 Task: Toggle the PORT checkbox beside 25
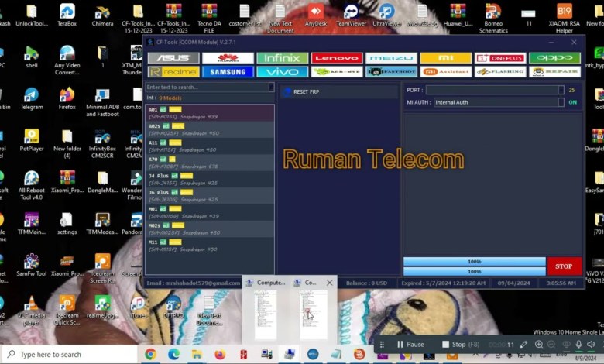(561, 90)
